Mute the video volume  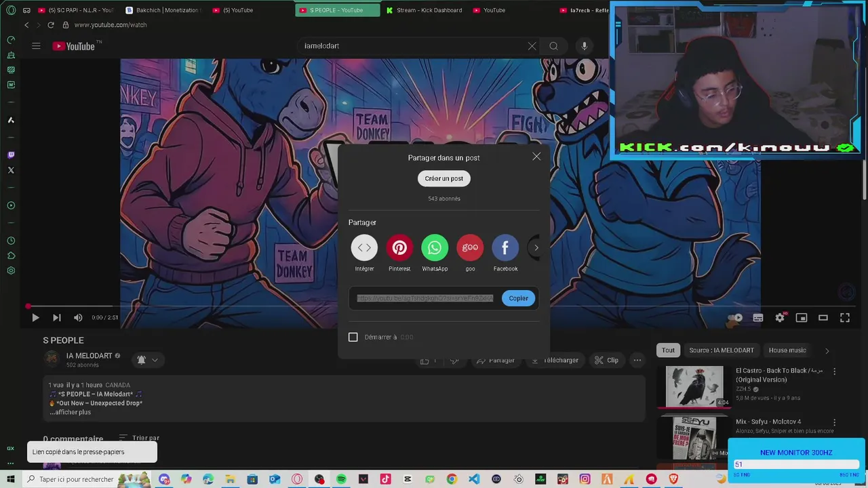[x=78, y=317]
